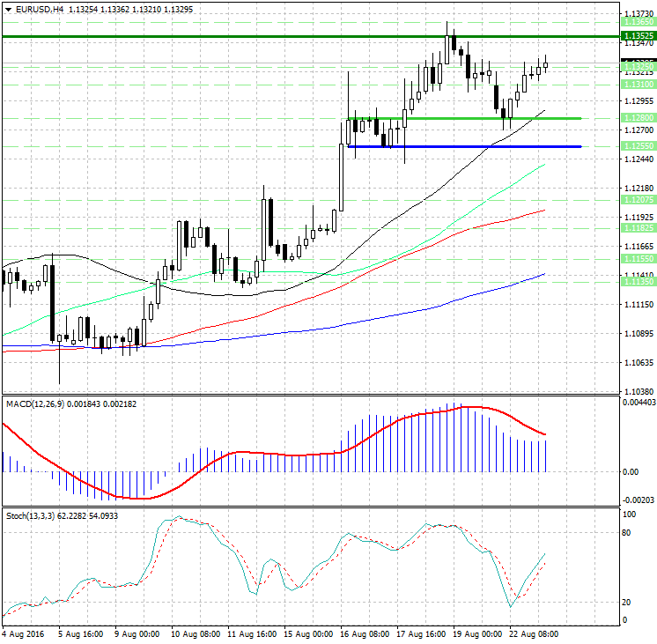The image size is (657, 644).
Task: Select the 0.004403 MACD scale value
Action: 639,403
